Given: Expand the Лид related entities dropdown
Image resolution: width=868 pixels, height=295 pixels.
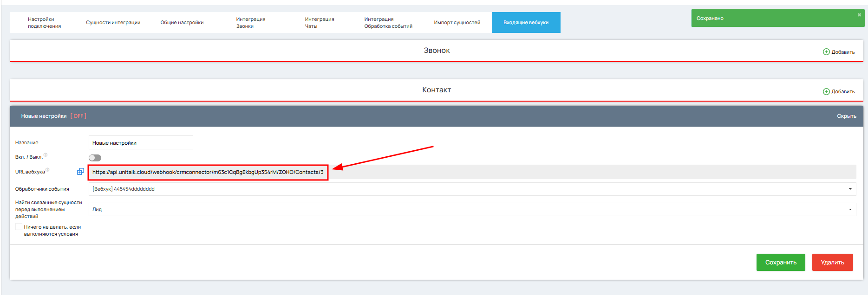Looking at the screenshot, I should (x=472, y=209).
